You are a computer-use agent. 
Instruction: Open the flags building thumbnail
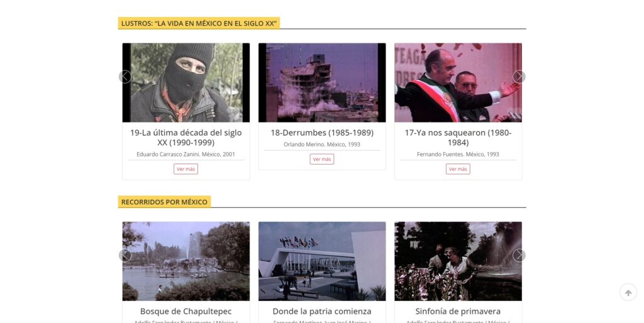[x=322, y=261]
